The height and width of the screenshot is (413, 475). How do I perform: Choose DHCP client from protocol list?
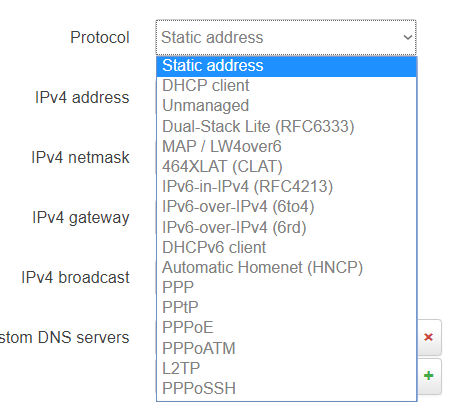click(x=286, y=86)
